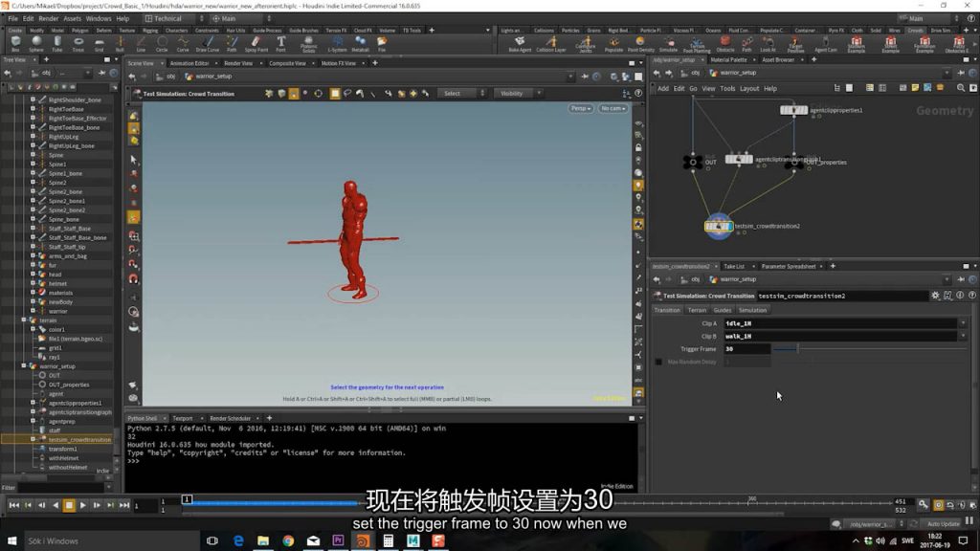Toggle checkbox beside testsim_crowdtransition in tree
The height and width of the screenshot is (551, 980).
tap(33, 439)
